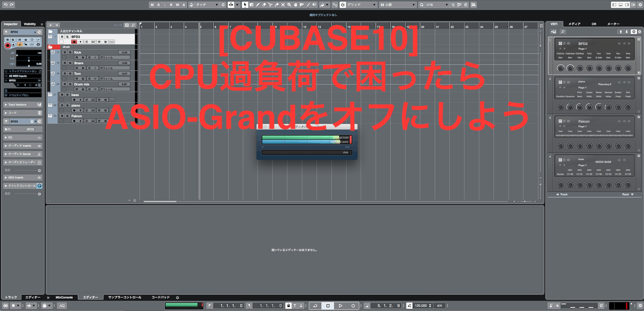The height and width of the screenshot is (311, 644).
Task: Select the Zoom magnifier tool
Action: coord(289,5)
